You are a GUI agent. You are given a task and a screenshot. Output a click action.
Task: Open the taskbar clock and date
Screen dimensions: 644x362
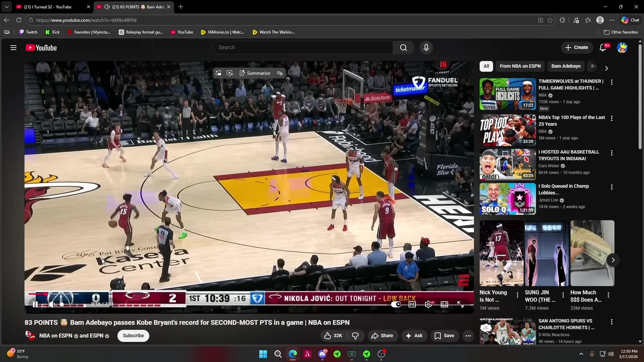click(629, 354)
